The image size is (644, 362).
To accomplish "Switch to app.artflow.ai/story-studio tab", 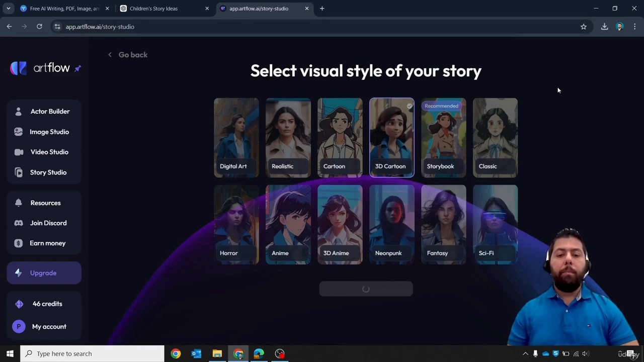I will tap(265, 9).
